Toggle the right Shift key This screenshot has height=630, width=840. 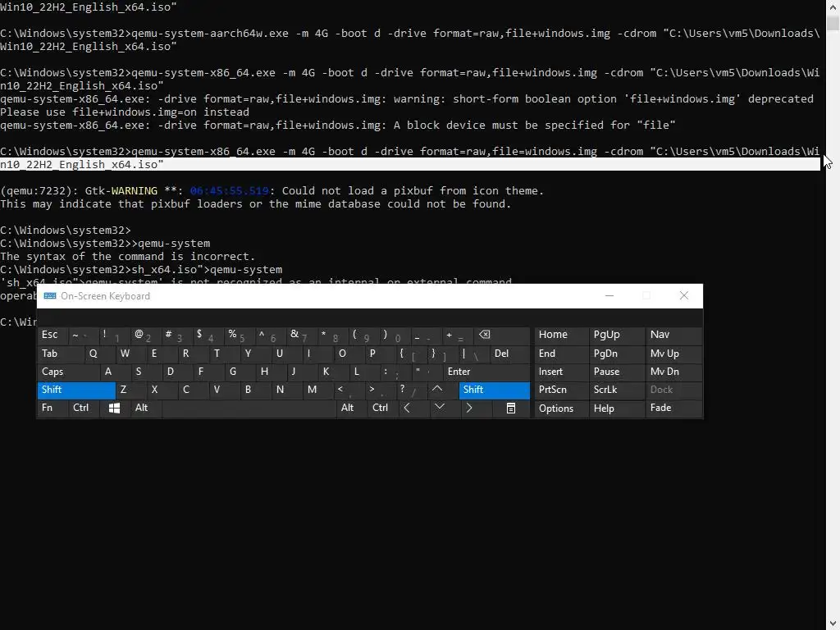click(x=494, y=390)
